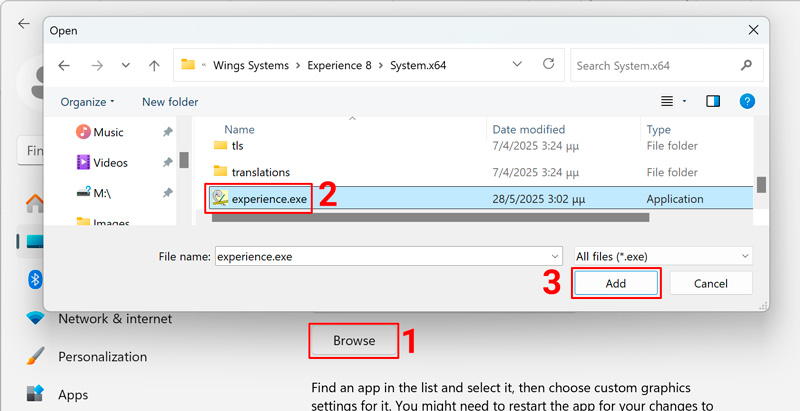Screen dimensions: 800x411
Task: Click the New folder button
Action: (x=170, y=102)
